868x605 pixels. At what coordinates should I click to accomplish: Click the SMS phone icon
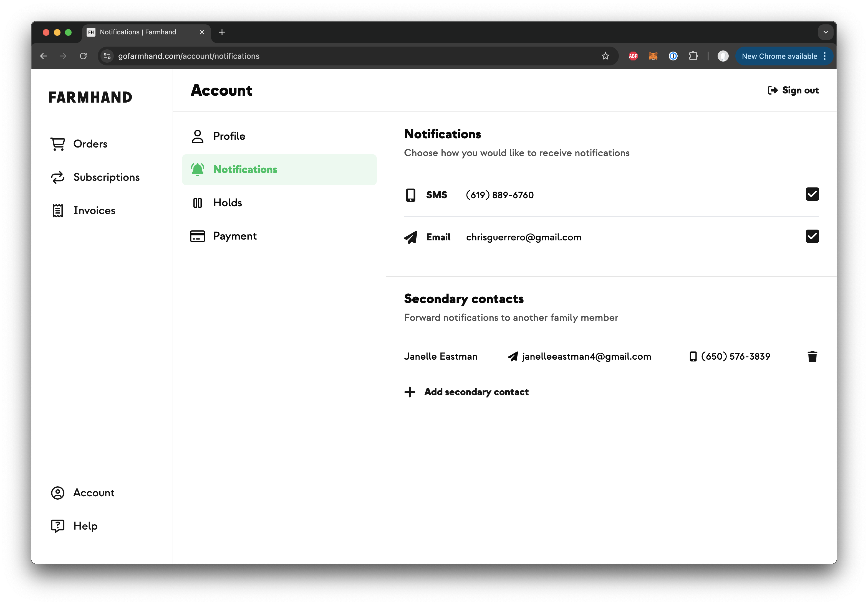(x=411, y=195)
